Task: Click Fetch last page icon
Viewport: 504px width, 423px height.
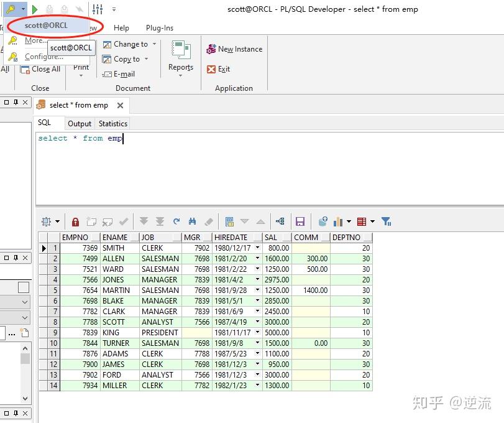Action: point(160,221)
